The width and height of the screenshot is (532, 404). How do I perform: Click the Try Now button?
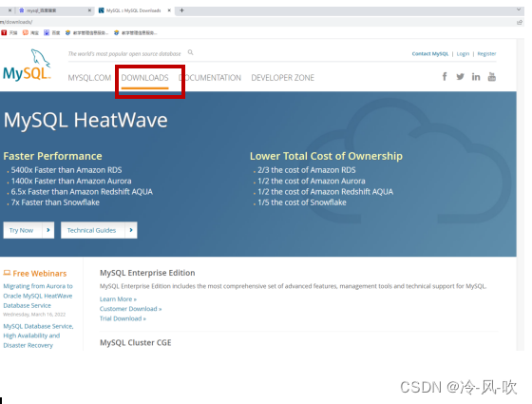(28, 230)
